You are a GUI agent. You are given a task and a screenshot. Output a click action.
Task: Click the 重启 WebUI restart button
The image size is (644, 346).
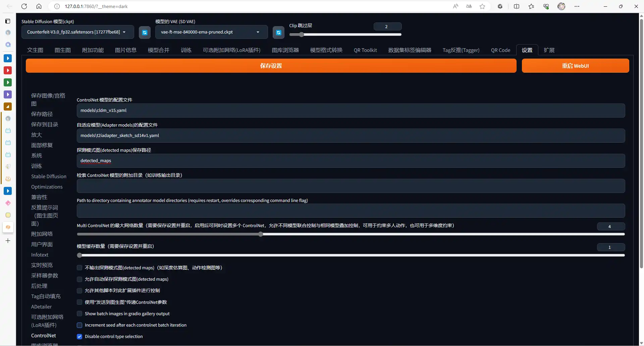tap(575, 66)
